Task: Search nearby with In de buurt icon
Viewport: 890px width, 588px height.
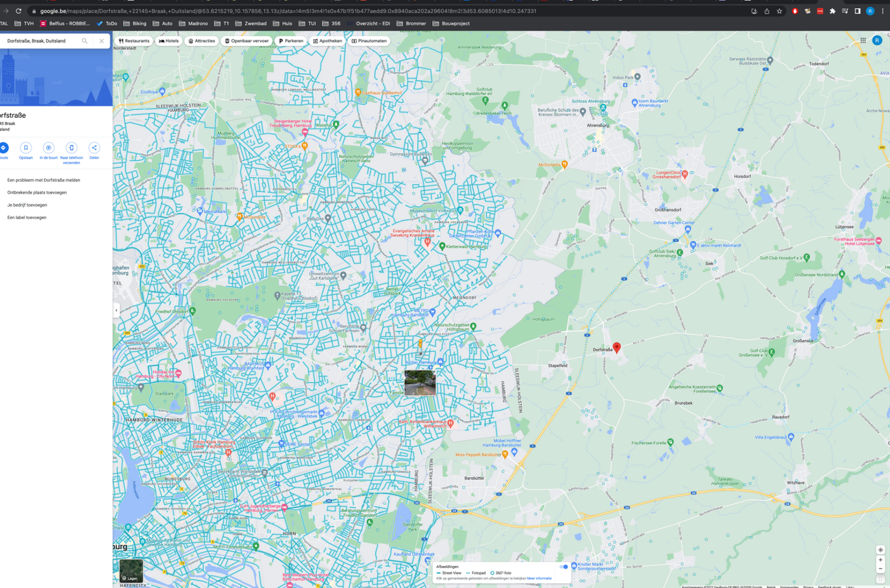Action: (x=49, y=148)
